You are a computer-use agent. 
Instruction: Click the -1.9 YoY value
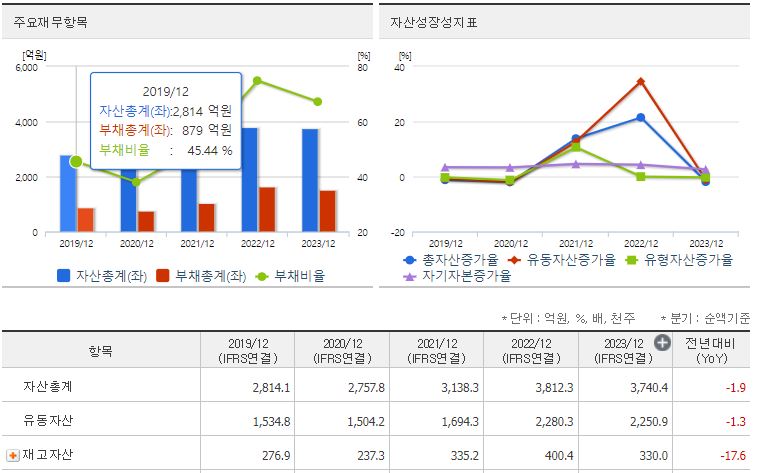click(x=736, y=388)
